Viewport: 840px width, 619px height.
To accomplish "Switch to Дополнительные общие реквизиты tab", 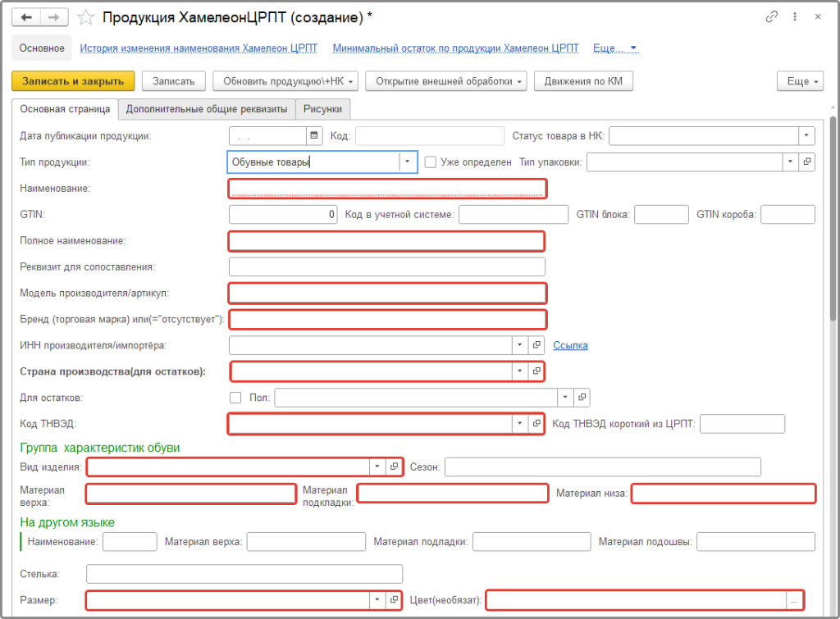I will (207, 109).
